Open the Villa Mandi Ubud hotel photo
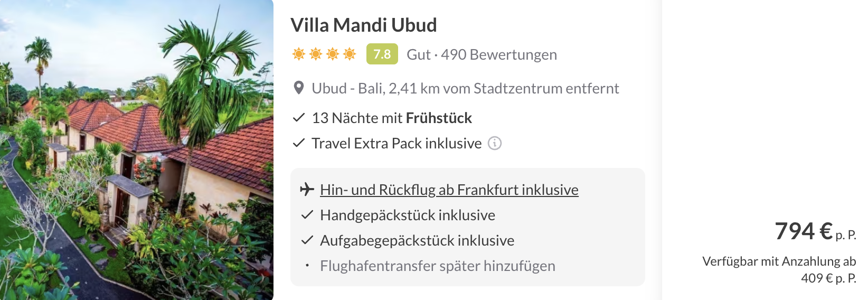868x300 pixels. (x=137, y=150)
